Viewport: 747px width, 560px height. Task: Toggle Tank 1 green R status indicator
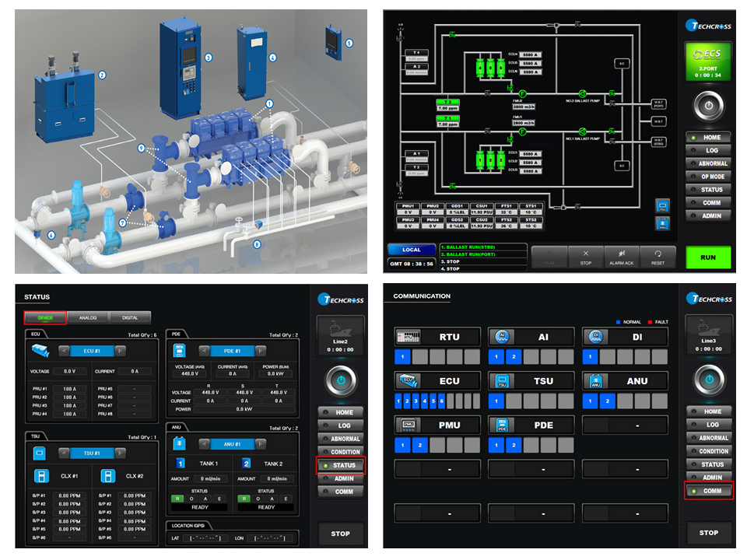[x=177, y=499]
